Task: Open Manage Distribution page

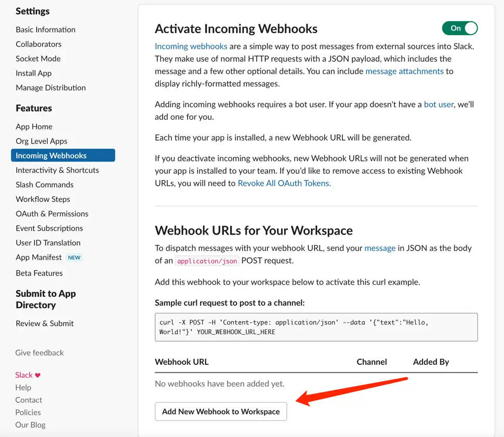Action: point(51,88)
